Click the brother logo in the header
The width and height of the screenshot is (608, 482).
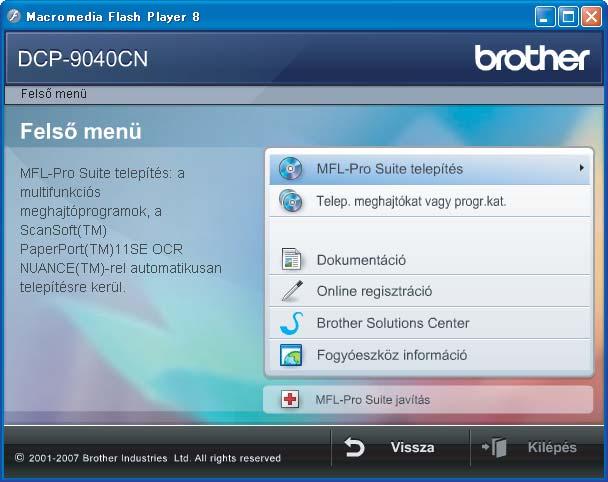[532, 58]
